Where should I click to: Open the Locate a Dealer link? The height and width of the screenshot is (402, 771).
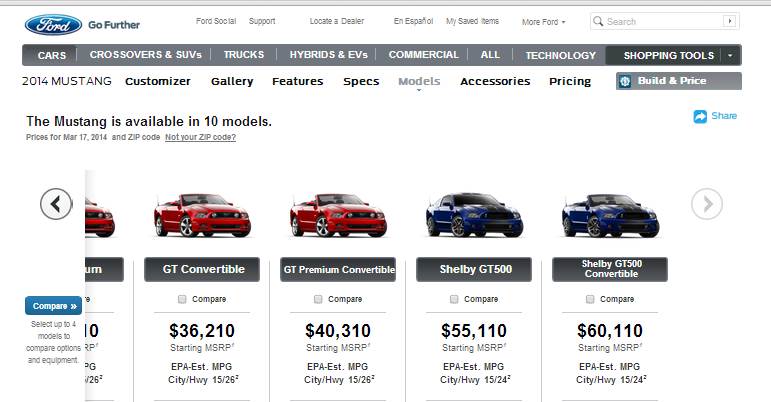(337, 21)
